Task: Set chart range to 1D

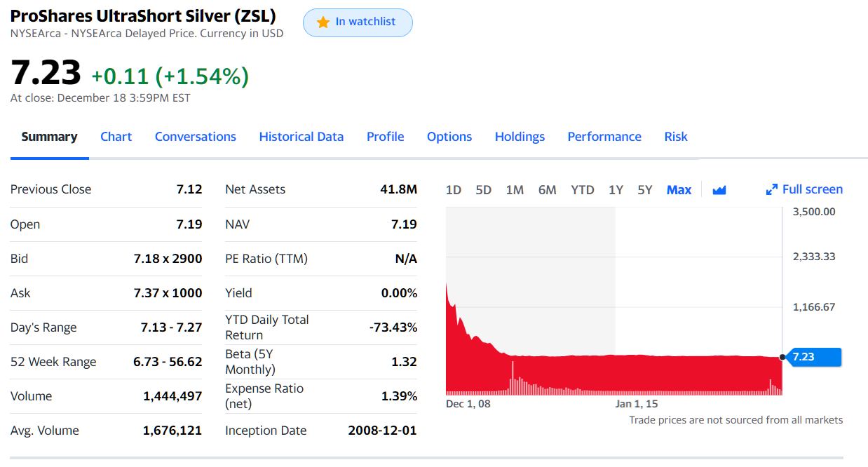Action: [x=454, y=190]
